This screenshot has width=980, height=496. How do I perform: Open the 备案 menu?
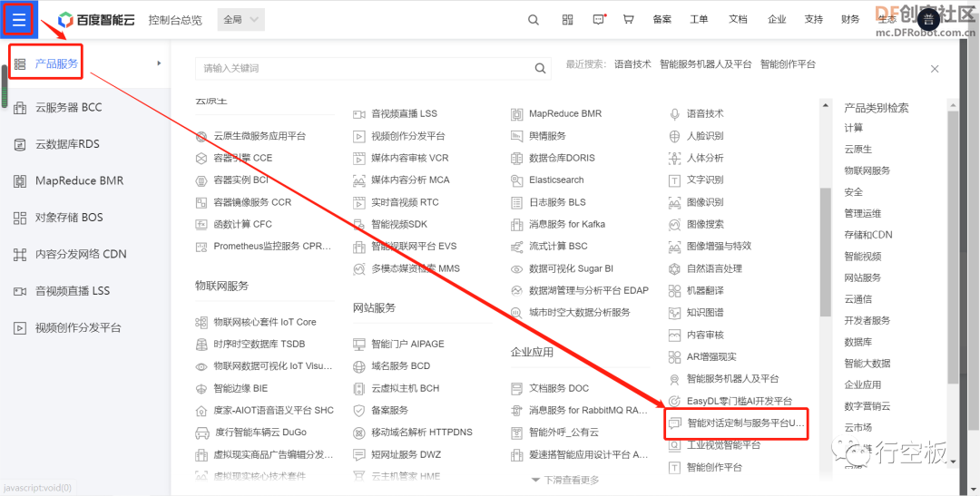tap(661, 19)
